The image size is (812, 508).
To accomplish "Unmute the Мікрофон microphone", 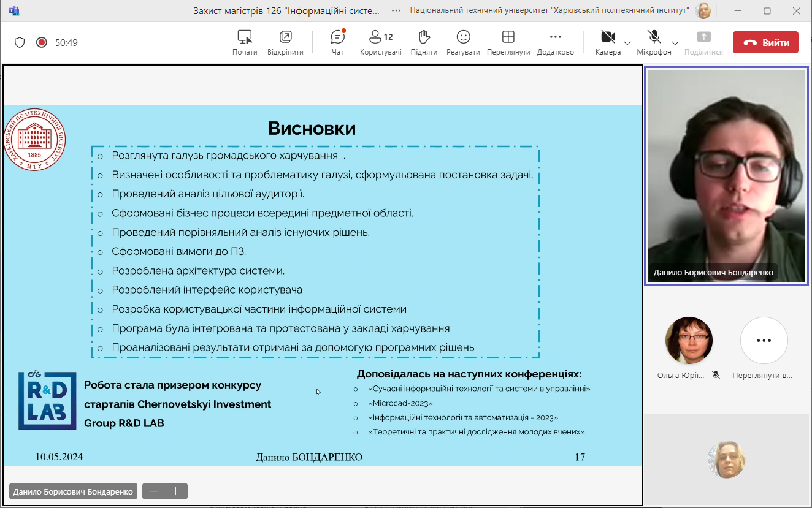I will 654,42.
